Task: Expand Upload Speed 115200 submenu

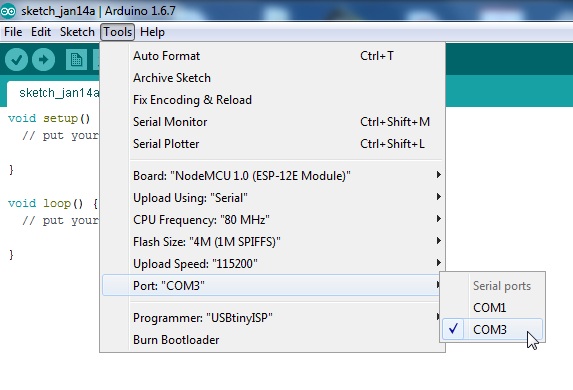Action: 272,264
